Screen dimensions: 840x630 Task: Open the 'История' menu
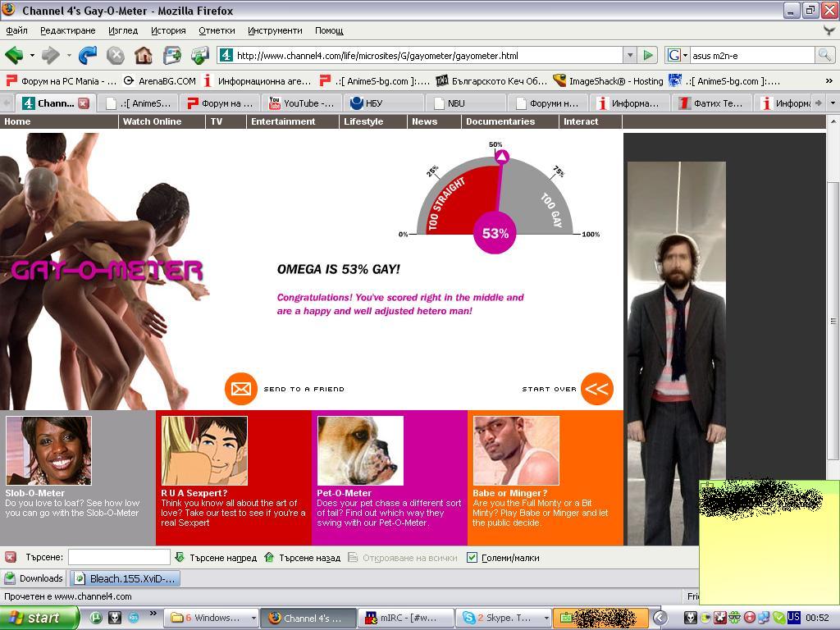pos(168,30)
